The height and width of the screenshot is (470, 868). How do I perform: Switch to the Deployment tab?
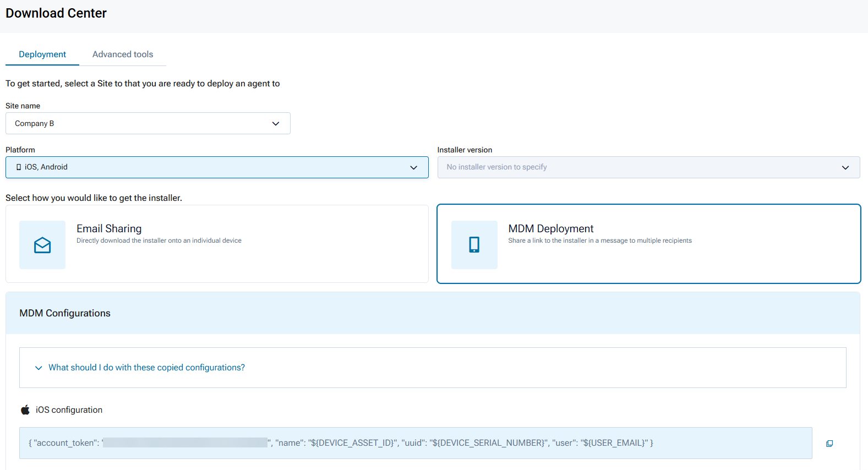tap(42, 54)
